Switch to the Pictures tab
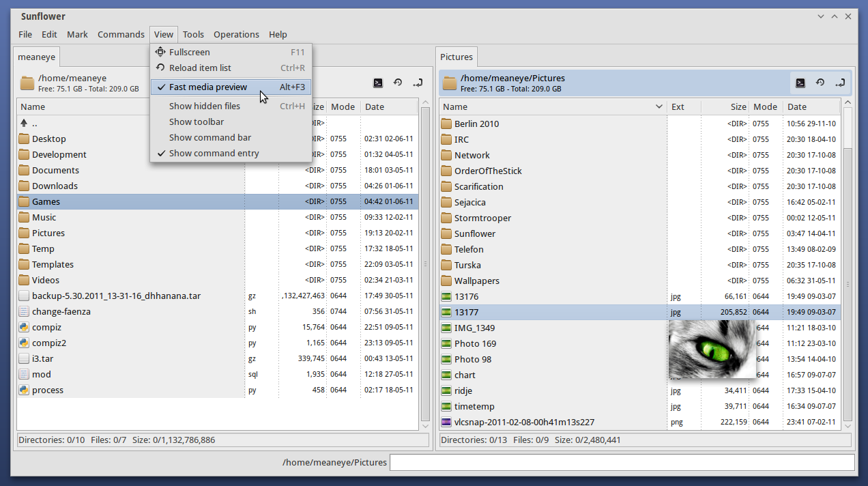The width and height of the screenshot is (868, 486). 457,57
